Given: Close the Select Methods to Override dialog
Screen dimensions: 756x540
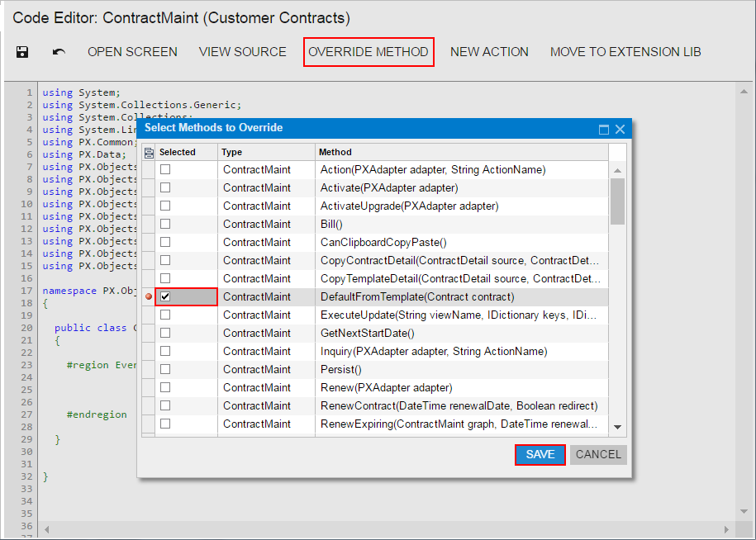Looking at the screenshot, I should [620, 129].
